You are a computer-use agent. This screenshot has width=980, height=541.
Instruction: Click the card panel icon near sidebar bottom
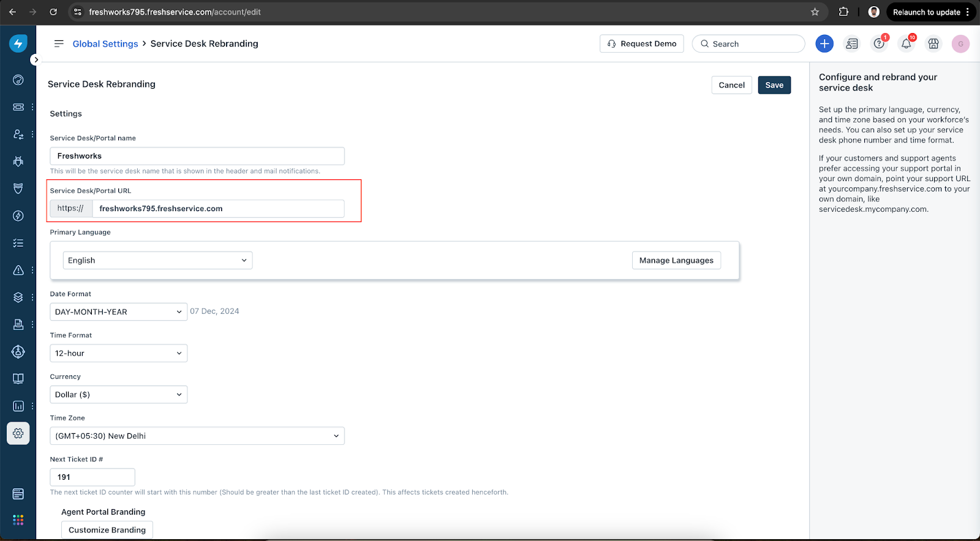[x=18, y=494]
